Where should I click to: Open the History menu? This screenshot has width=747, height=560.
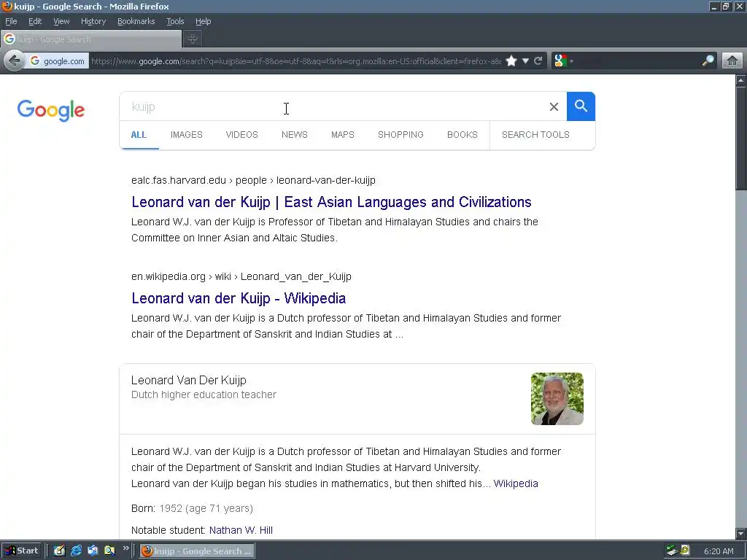tap(93, 21)
